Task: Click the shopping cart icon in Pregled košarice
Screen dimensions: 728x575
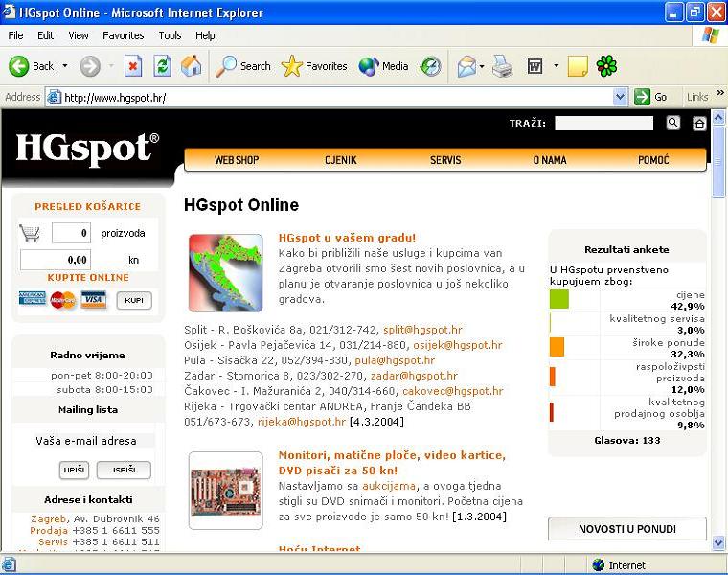Action: click(x=30, y=233)
